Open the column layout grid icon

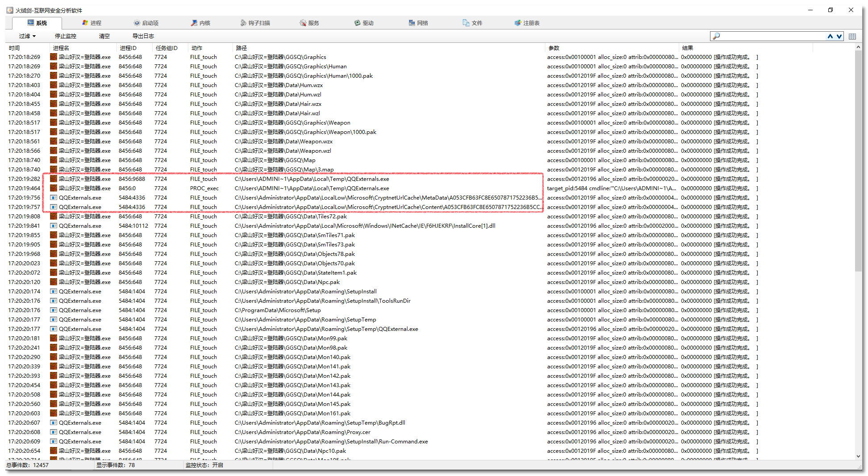[x=852, y=36]
